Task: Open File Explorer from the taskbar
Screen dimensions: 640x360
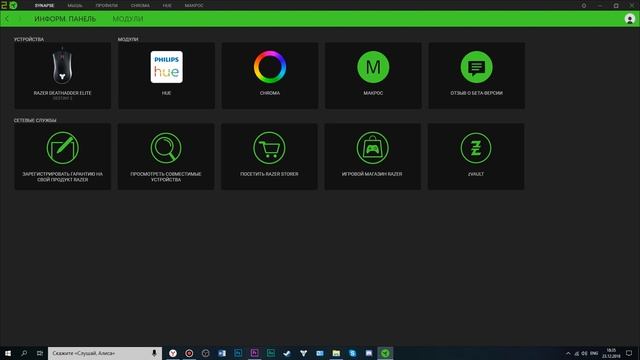Action: tap(336, 353)
